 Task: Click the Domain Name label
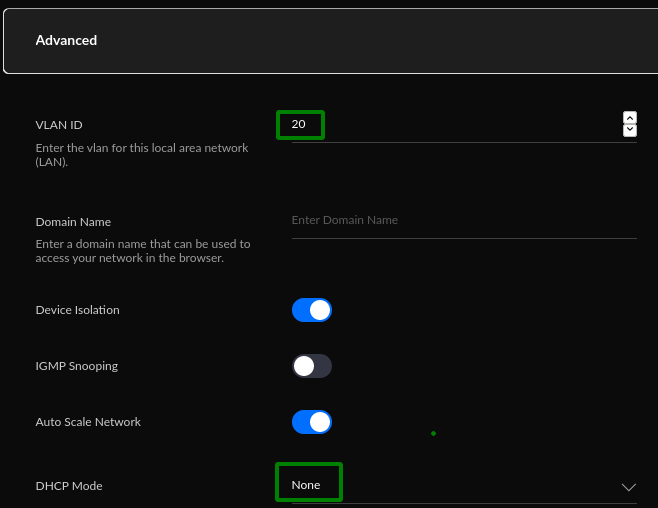[x=73, y=222]
